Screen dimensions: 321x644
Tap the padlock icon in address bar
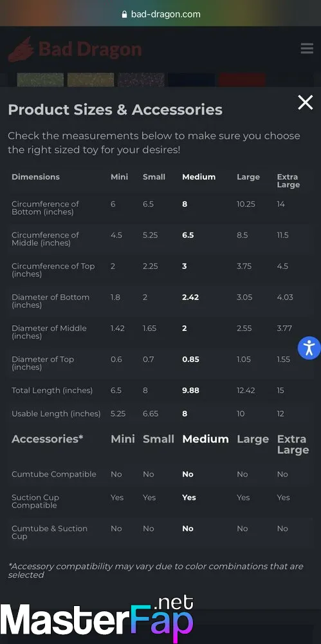coord(124,14)
